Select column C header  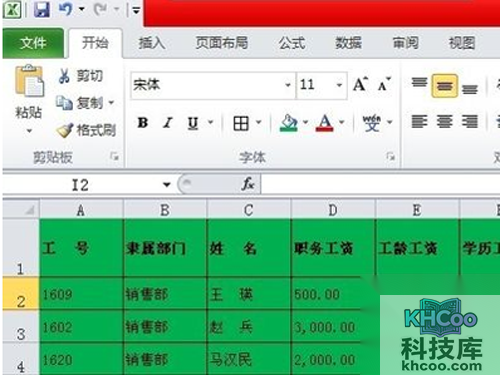pyautogui.click(x=249, y=210)
